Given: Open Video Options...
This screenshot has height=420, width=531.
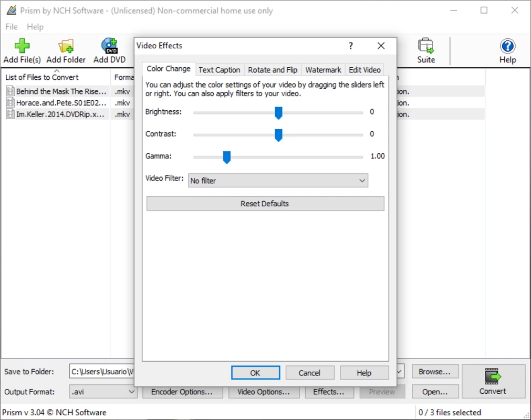Looking at the screenshot, I should tap(264, 392).
